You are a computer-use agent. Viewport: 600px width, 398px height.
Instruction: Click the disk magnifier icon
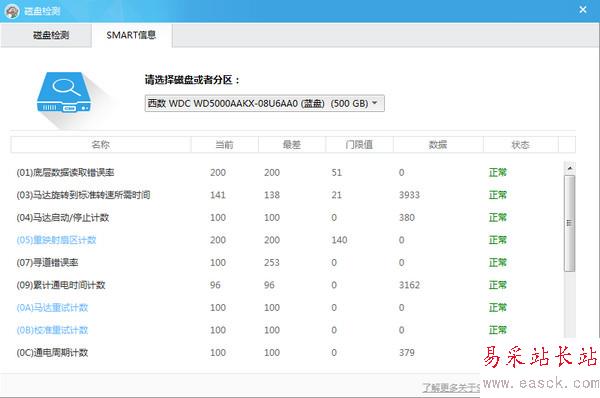pos(64,93)
